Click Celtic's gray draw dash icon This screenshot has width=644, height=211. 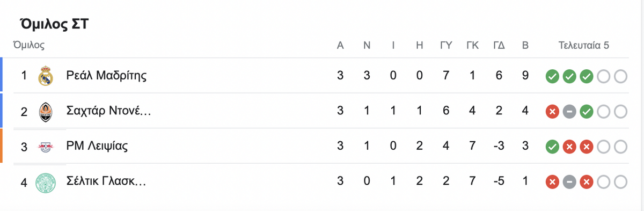pos(569,182)
